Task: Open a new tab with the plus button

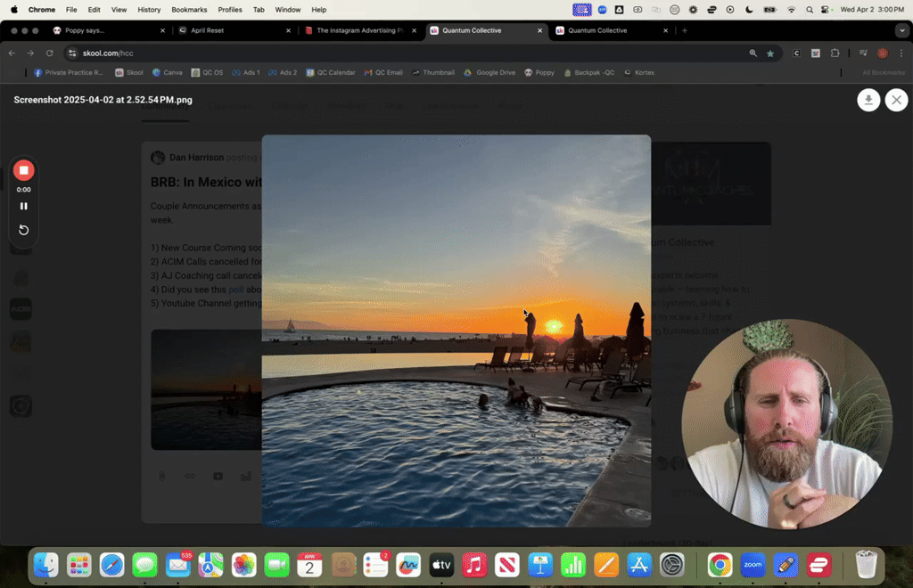Action: pyautogui.click(x=684, y=30)
